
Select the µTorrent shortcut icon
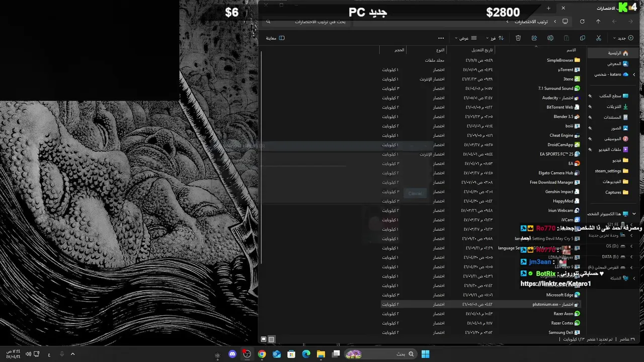tap(577, 70)
